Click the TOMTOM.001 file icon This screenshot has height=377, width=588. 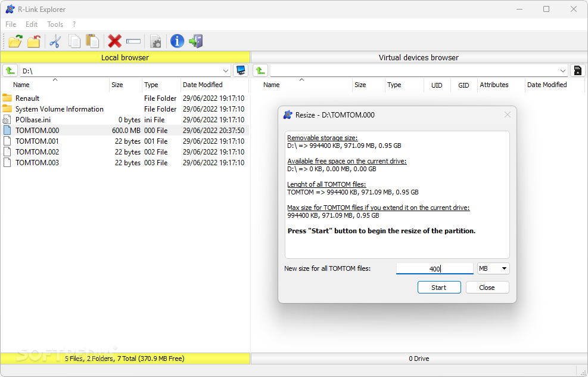pos(7,141)
